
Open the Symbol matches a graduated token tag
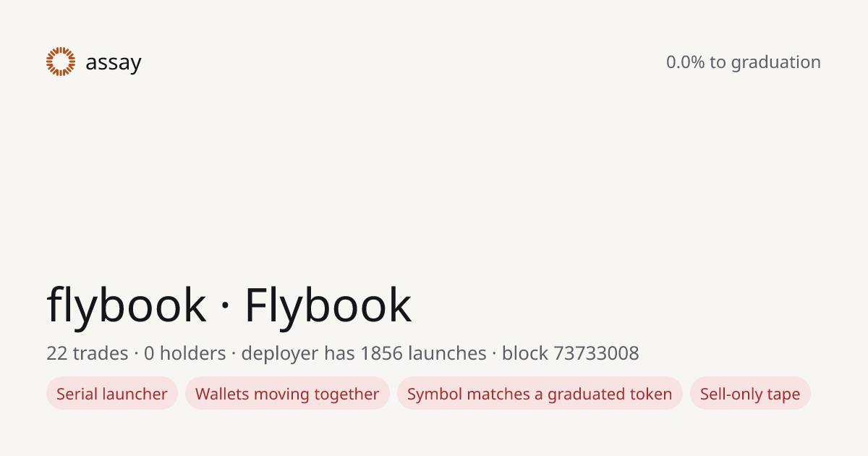[x=540, y=394]
